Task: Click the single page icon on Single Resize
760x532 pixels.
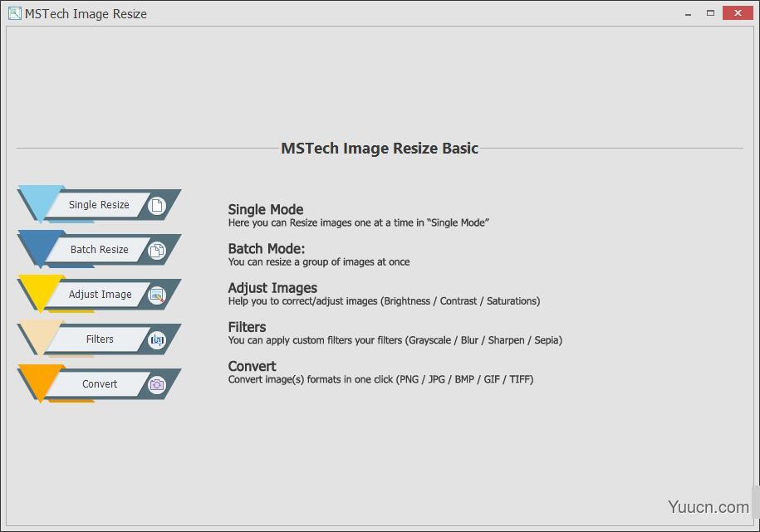Action: (x=156, y=206)
